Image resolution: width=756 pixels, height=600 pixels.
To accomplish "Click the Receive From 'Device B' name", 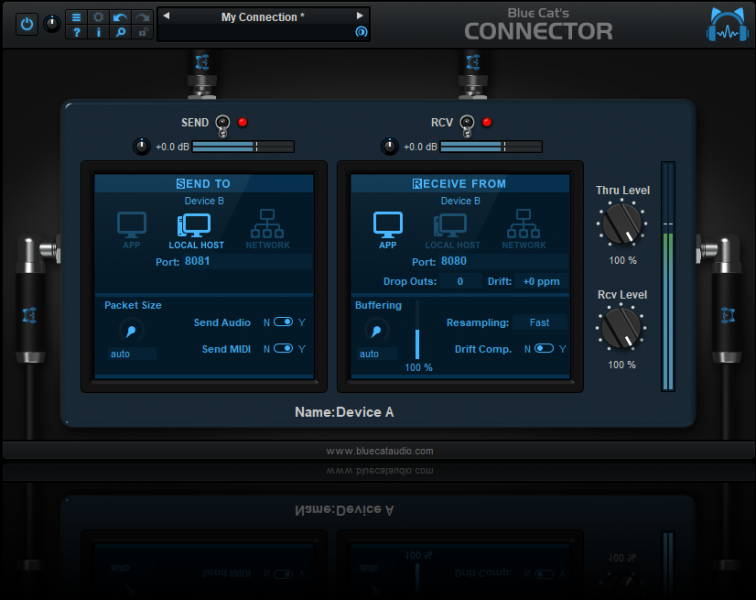I will click(460, 201).
